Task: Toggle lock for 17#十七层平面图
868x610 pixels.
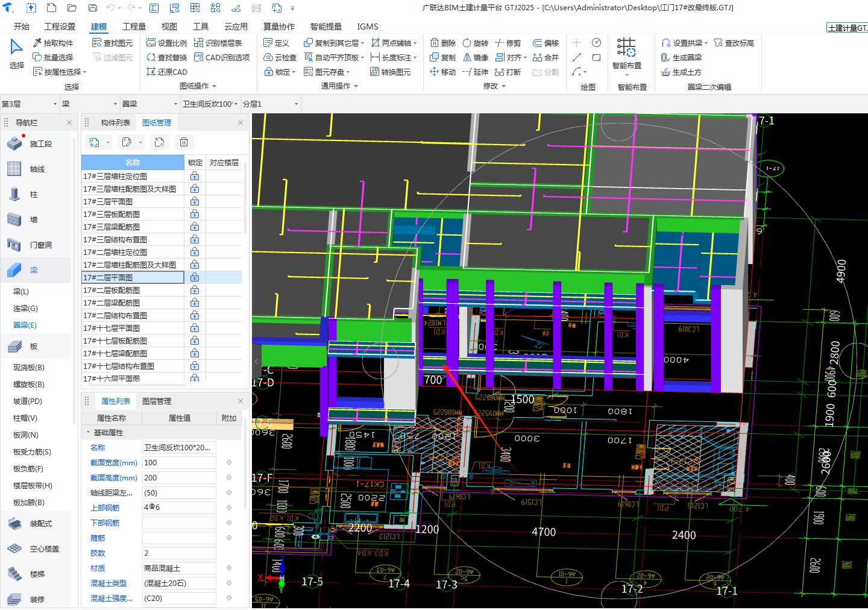Action: (x=195, y=328)
